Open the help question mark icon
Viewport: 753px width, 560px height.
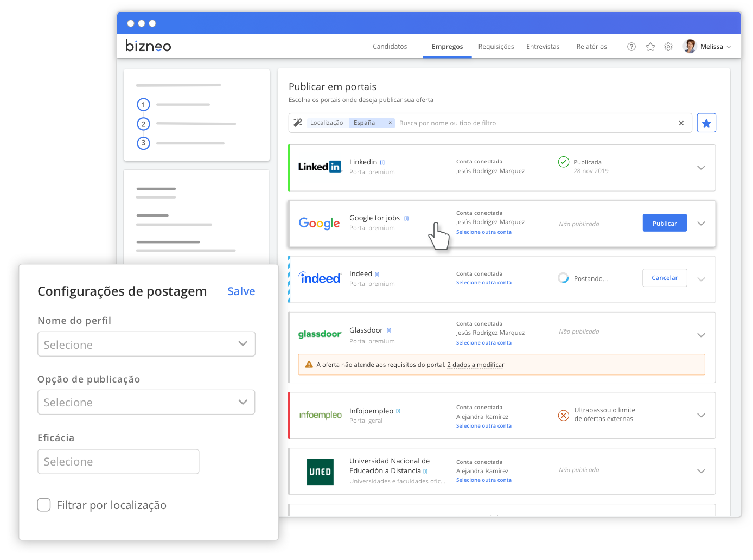[631, 47]
